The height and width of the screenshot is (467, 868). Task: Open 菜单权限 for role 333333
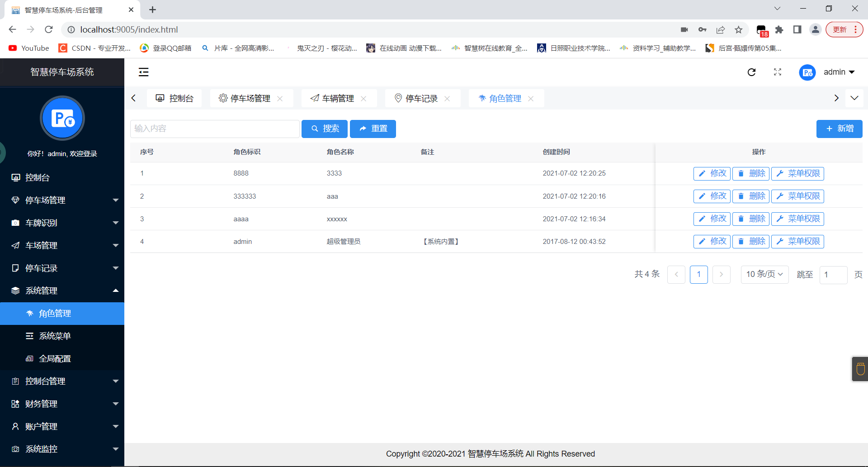click(x=797, y=196)
